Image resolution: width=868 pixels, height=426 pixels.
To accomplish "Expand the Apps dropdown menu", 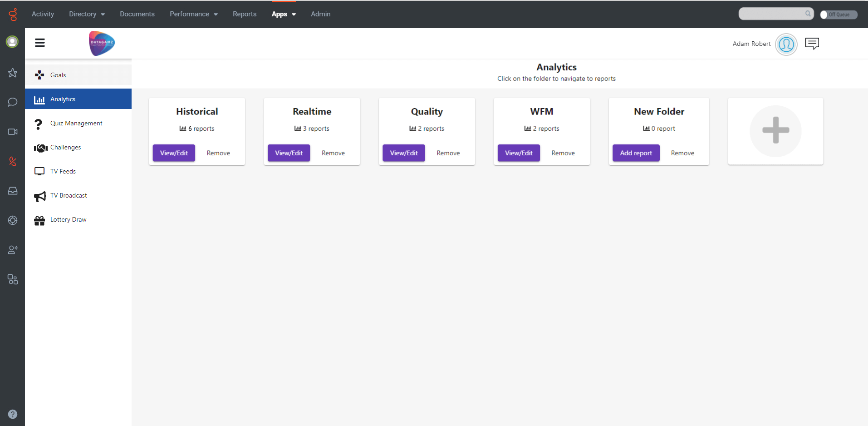I will [x=284, y=14].
